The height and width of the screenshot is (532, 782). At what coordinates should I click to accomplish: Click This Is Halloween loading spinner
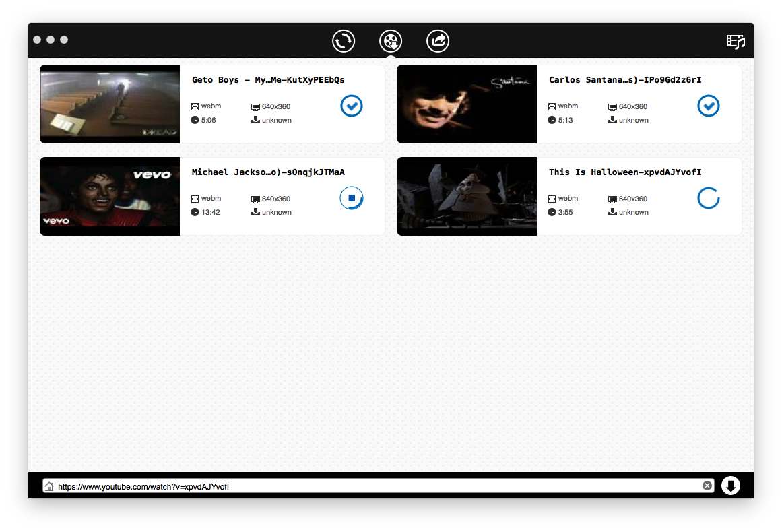[709, 199]
